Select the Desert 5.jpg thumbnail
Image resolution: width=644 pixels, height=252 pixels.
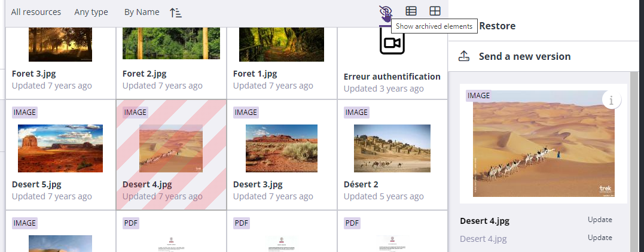pos(60,148)
